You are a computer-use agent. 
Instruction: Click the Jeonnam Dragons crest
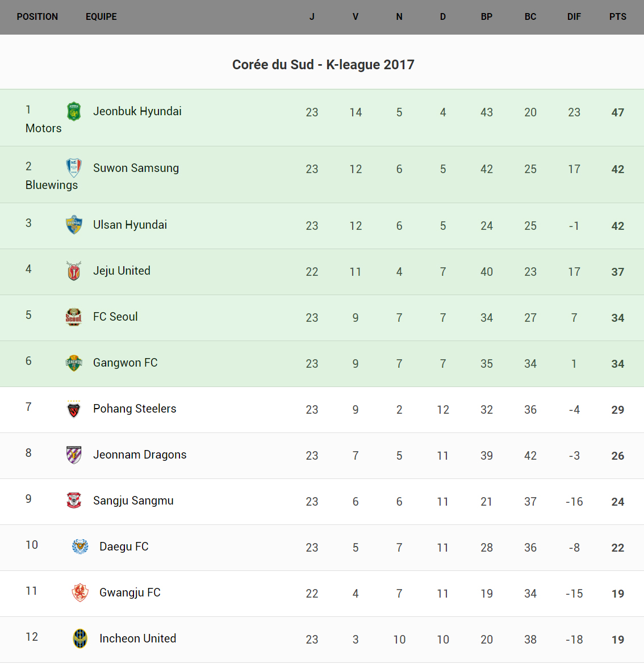click(x=74, y=455)
